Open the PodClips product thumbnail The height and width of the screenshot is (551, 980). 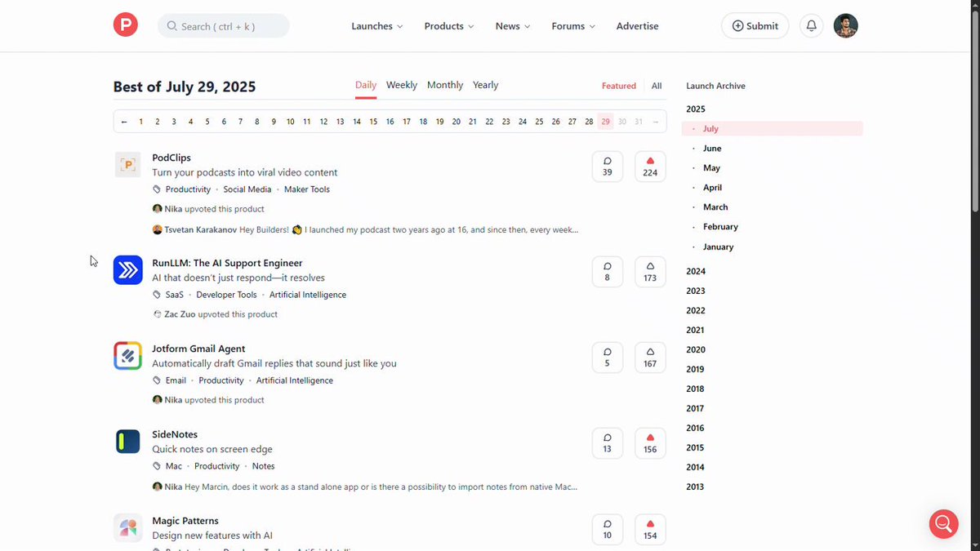coord(127,165)
